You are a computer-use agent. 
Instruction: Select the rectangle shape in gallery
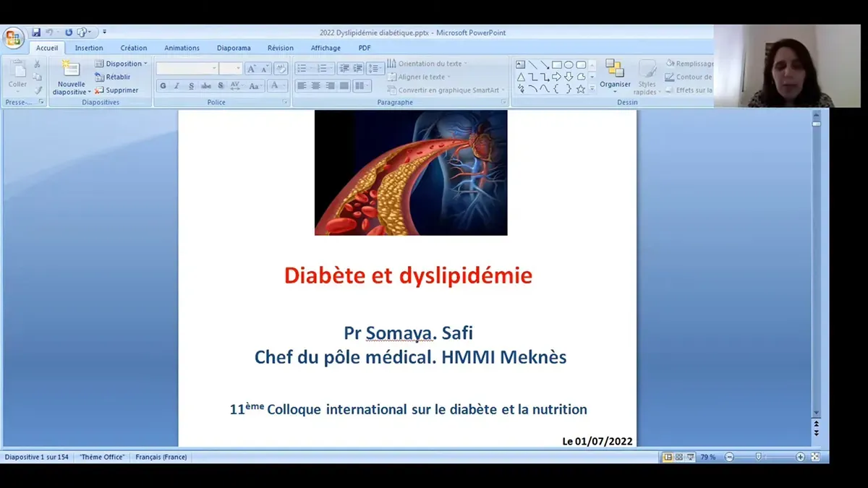(x=556, y=64)
